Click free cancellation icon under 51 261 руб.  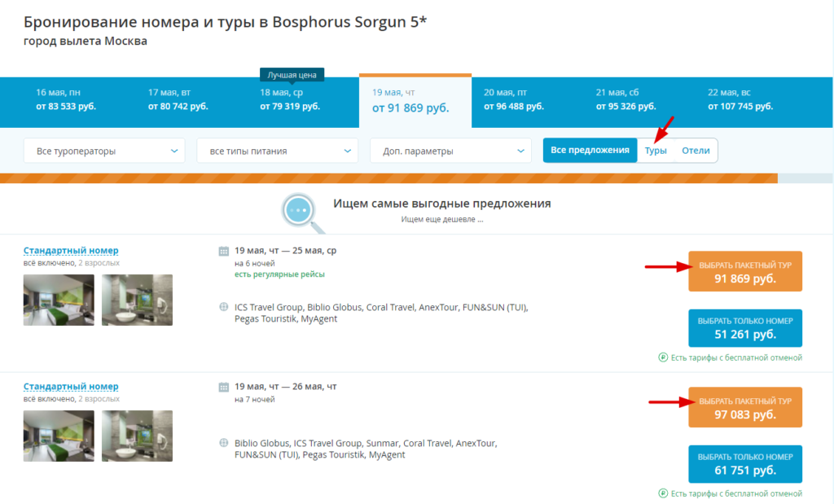point(662,357)
